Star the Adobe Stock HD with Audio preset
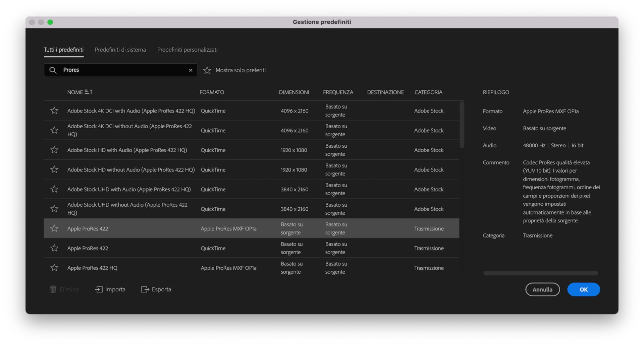Viewport: 644px width, 346px height. tap(54, 150)
